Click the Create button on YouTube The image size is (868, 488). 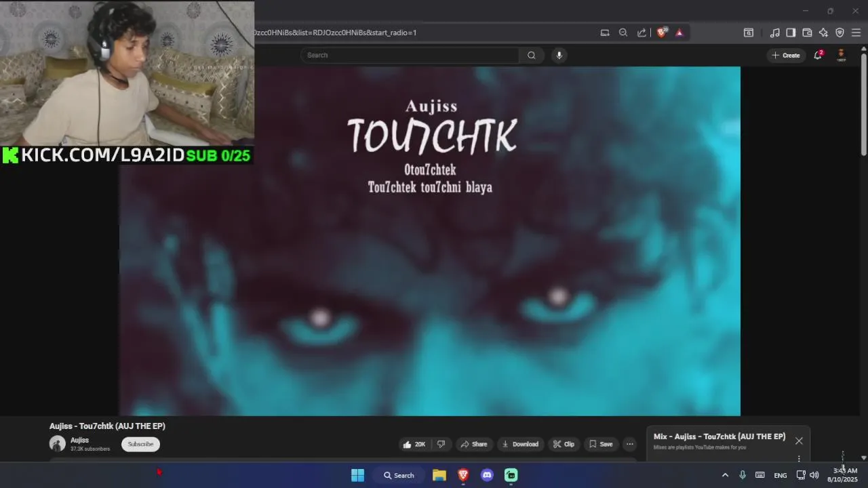pyautogui.click(x=786, y=55)
